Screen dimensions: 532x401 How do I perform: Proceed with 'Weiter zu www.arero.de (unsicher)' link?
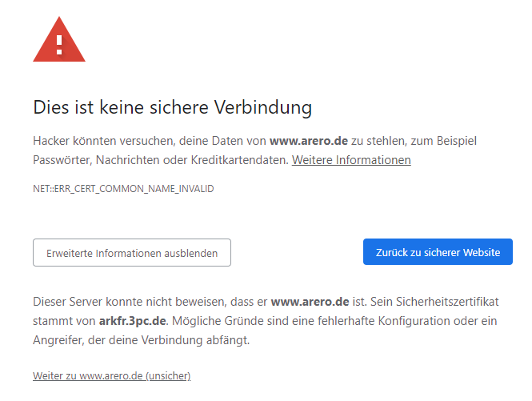click(x=112, y=376)
